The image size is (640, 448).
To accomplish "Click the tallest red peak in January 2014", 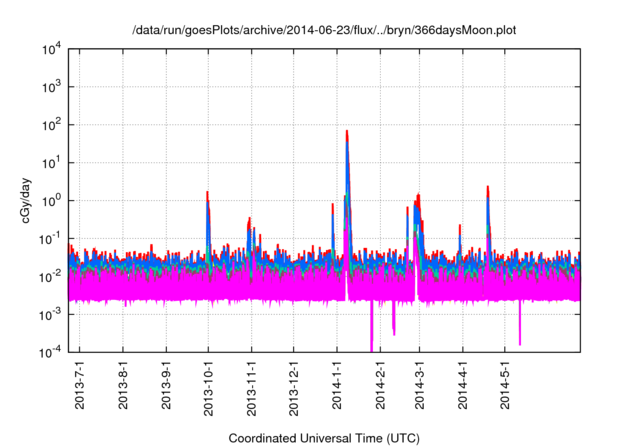I will click(x=347, y=133).
